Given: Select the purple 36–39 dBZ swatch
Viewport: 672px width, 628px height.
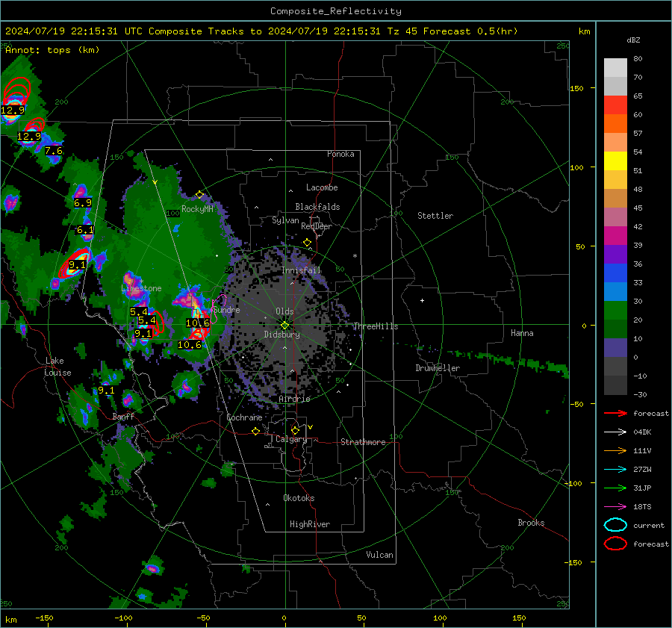Looking at the screenshot, I should coord(615,255).
